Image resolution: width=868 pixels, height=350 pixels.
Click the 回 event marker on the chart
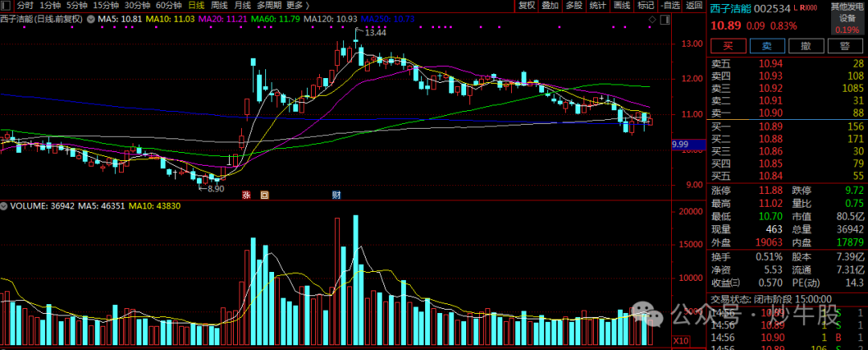click(264, 195)
